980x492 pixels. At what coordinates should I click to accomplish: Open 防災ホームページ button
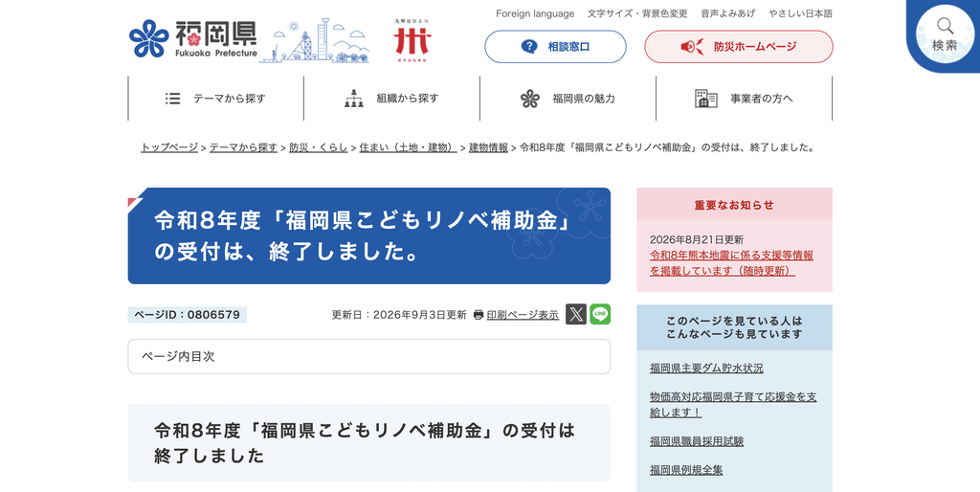[739, 47]
